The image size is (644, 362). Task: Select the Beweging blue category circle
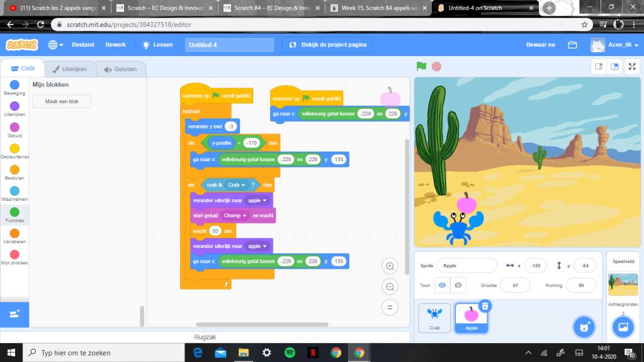coord(14,85)
